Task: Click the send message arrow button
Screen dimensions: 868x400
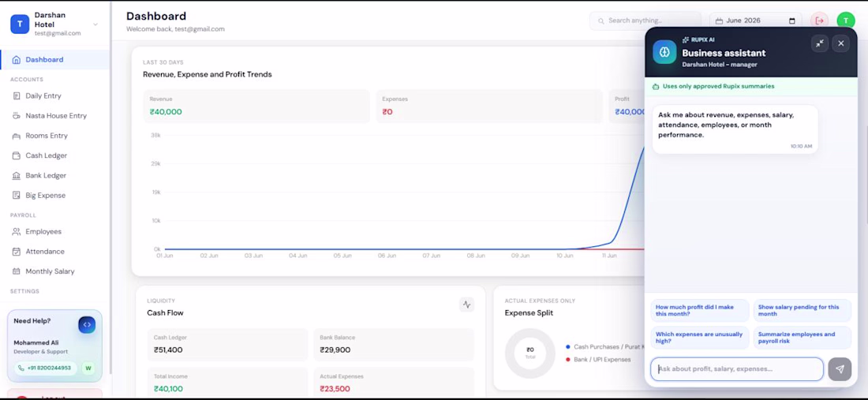Action: (x=840, y=369)
